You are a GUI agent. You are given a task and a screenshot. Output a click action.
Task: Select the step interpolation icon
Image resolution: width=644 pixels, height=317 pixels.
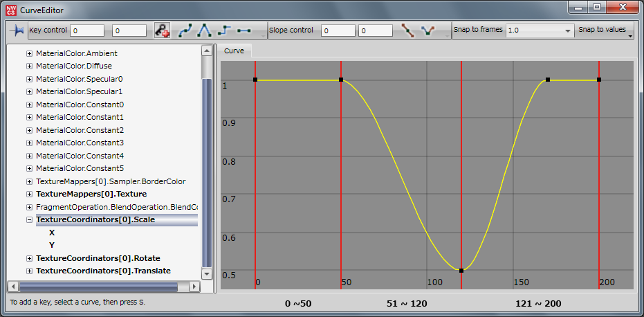coord(224,31)
